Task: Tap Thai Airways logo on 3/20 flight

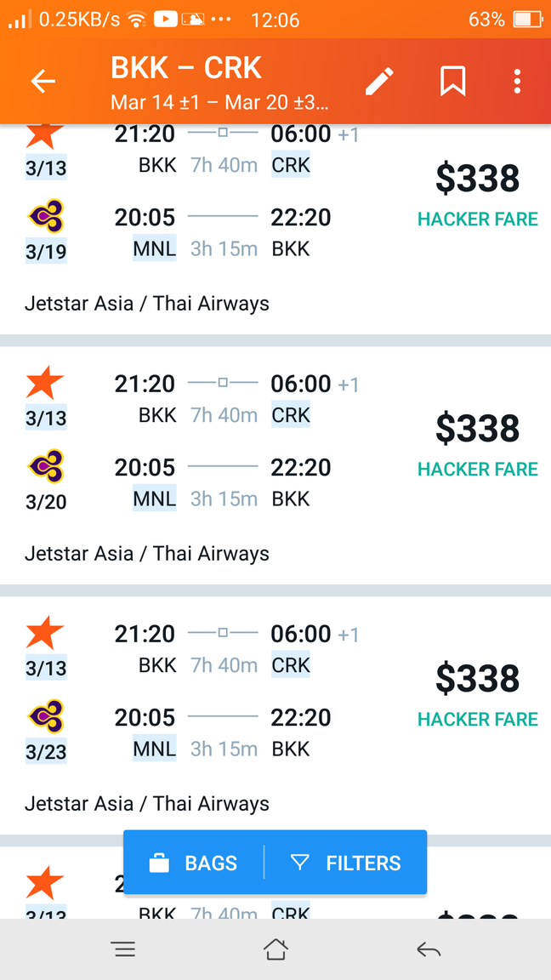Action: (46, 466)
